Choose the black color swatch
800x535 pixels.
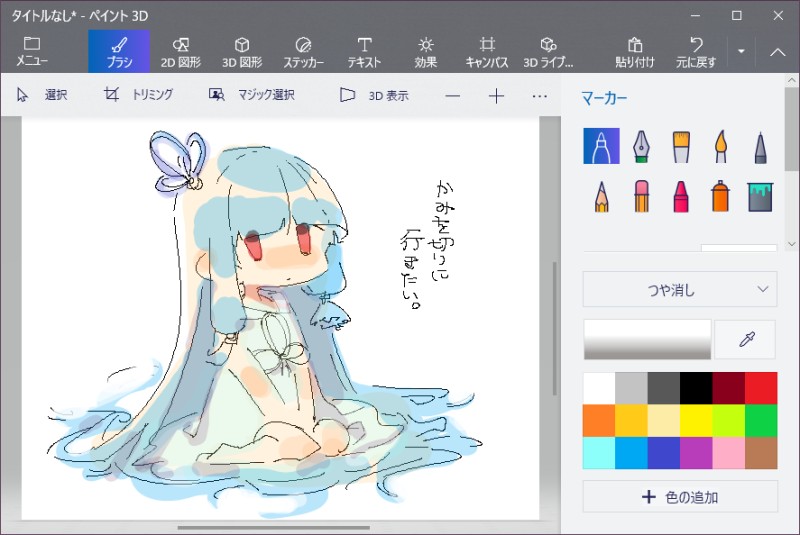pos(696,388)
